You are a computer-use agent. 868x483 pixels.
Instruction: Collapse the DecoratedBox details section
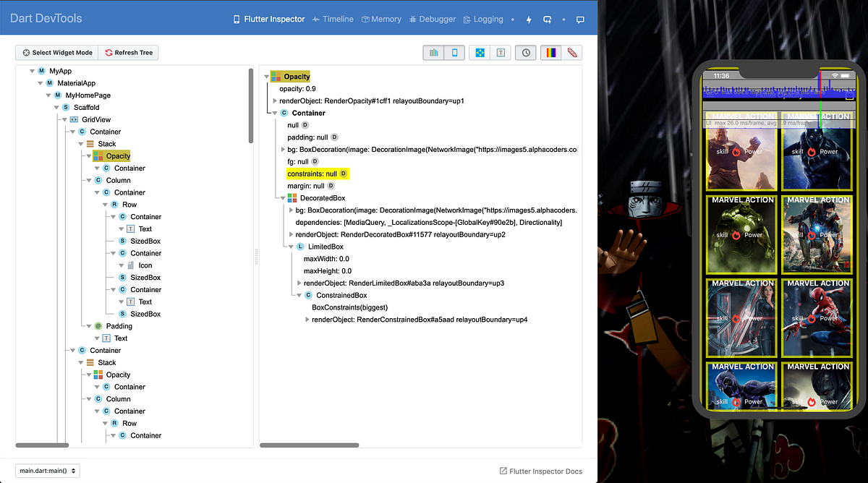click(x=282, y=198)
